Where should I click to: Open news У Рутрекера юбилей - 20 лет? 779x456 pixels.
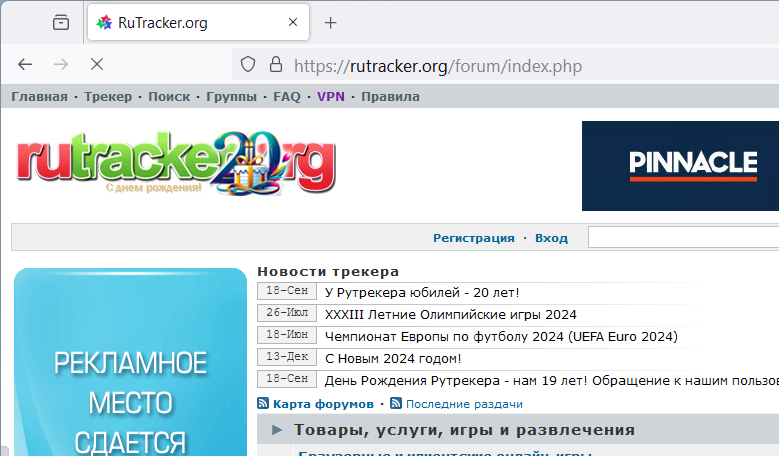pos(422,293)
